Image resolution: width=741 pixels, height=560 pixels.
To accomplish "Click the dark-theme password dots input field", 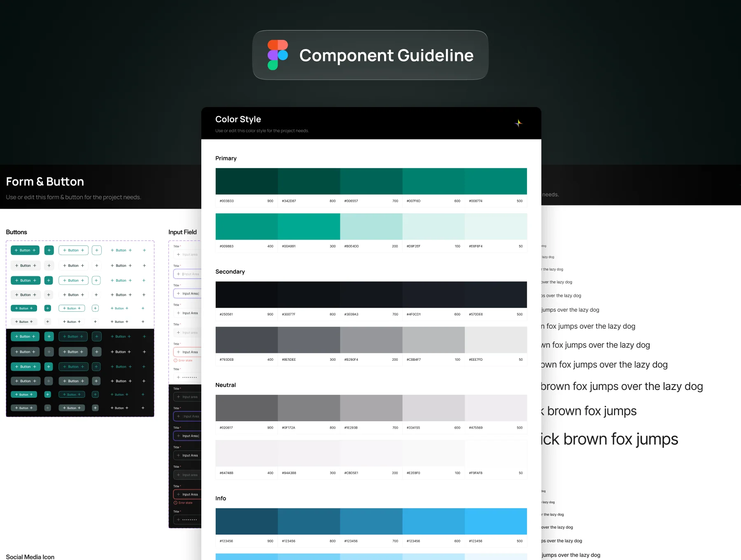I will [x=187, y=520].
